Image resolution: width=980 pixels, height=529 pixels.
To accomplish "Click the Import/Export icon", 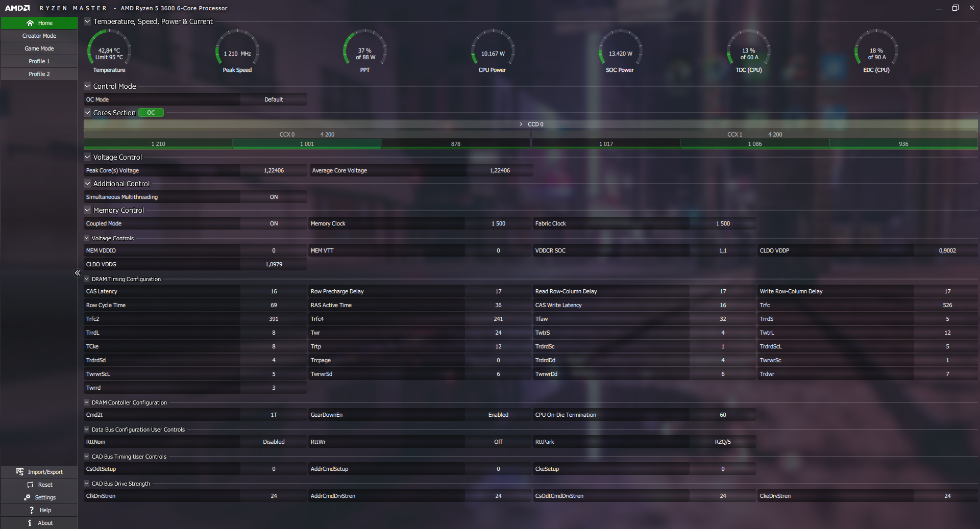I will pos(20,472).
